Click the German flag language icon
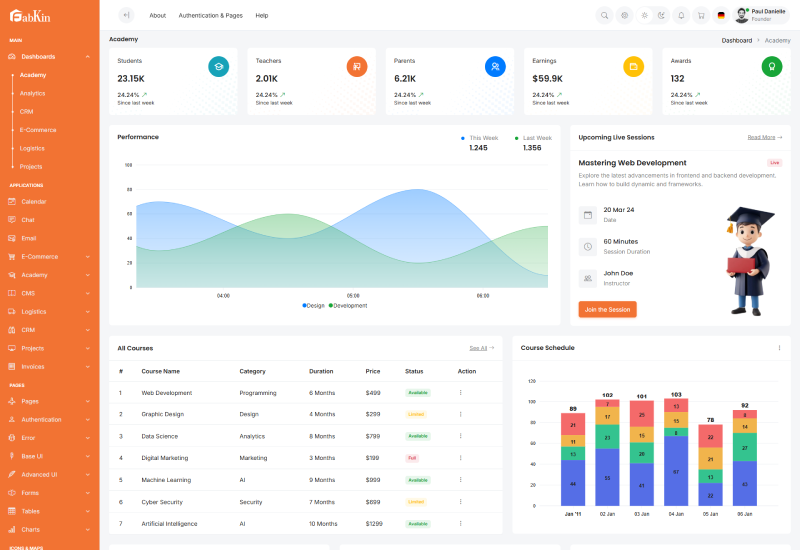The image size is (800, 550). (721, 15)
